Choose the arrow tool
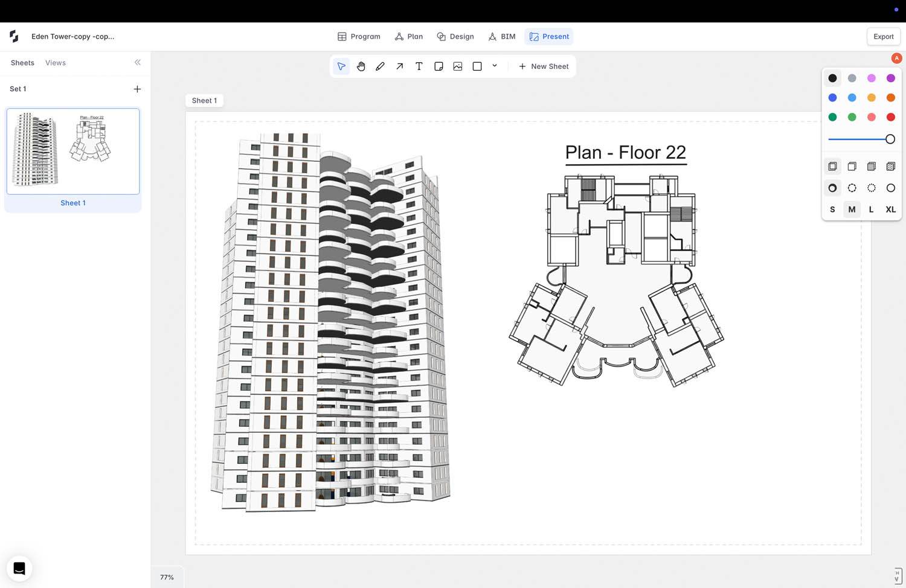The width and height of the screenshot is (906, 588). (399, 66)
